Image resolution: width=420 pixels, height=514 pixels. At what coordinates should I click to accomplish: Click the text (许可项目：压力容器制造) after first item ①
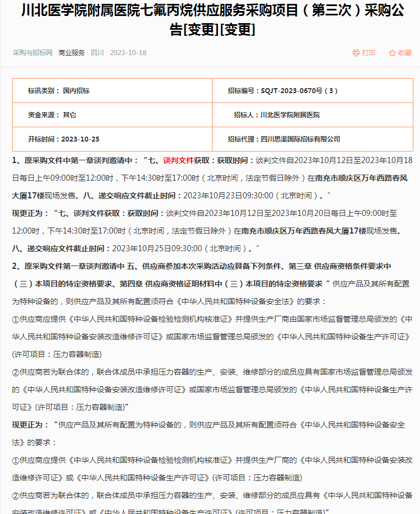click(x=57, y=354)
